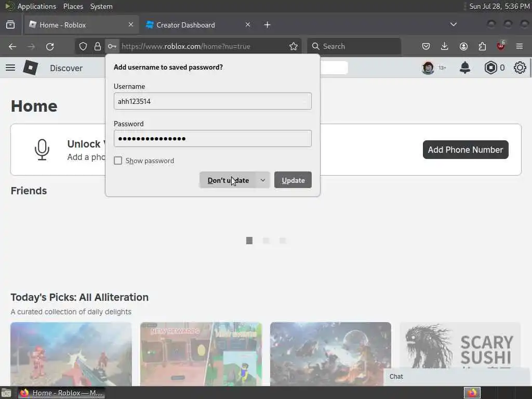The width and height of the screenshot is (532, 399).
Task: Switch to the Home - Roblox tab
Action: [82, 25]
